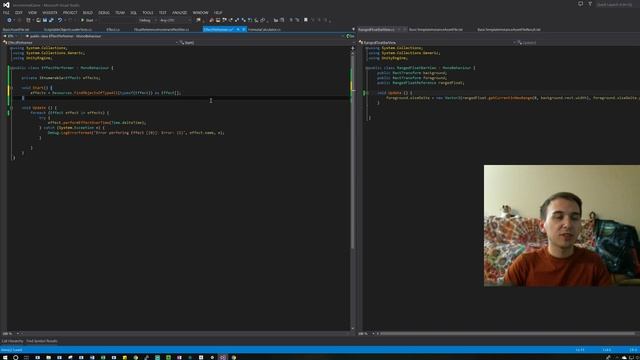Click the VAssistX Go button

(350, 36)
